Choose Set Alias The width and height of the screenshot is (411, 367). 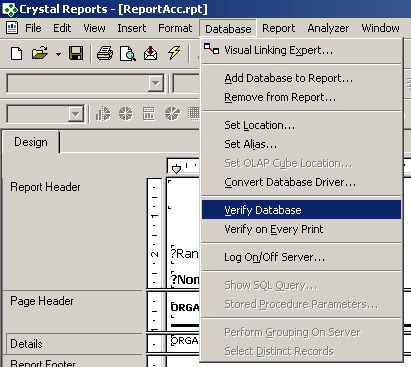(x=301, y=144)
